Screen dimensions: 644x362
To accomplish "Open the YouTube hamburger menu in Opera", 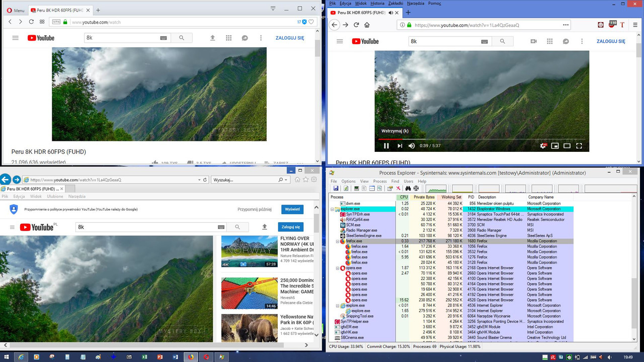I will (x=15, y=38).
